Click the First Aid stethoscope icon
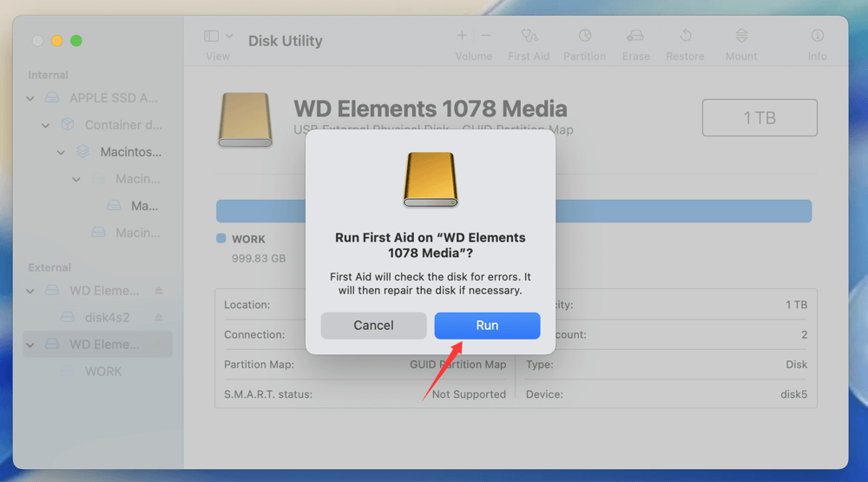Viewport: 868px width, 482px height. coord(529,36)
